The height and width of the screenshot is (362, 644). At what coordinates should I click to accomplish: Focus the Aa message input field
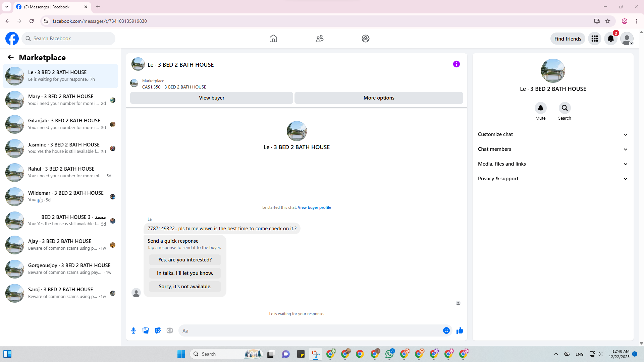310,330
